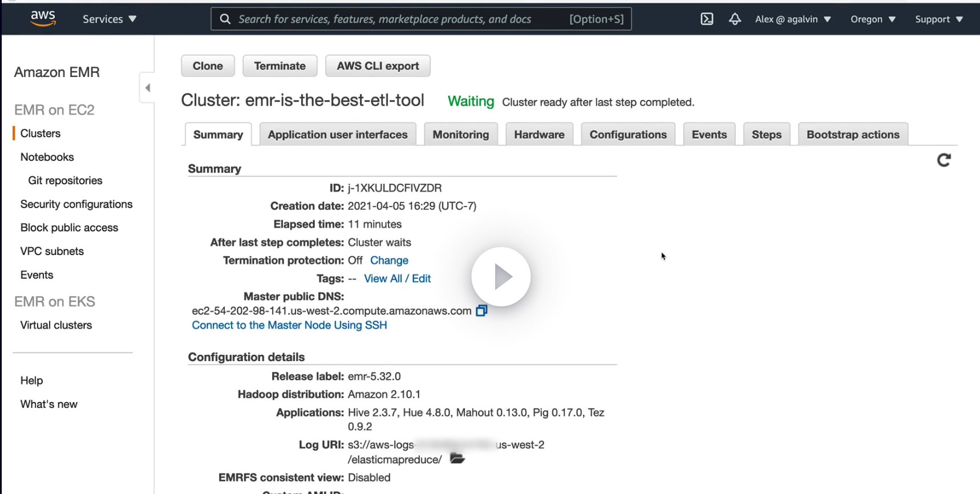
Task: Collapse the Amazon EMR side navigation
Action: (x=148, y=88)
